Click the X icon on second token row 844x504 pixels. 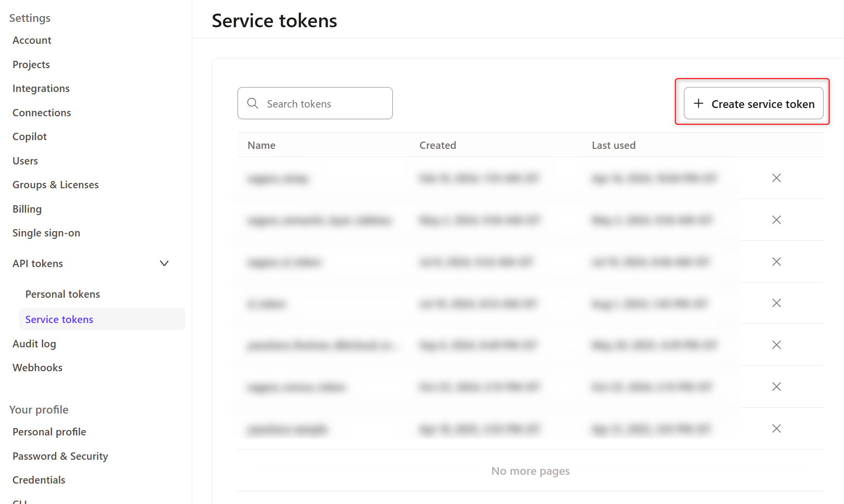pyautogui.click(x=776, y=220)
